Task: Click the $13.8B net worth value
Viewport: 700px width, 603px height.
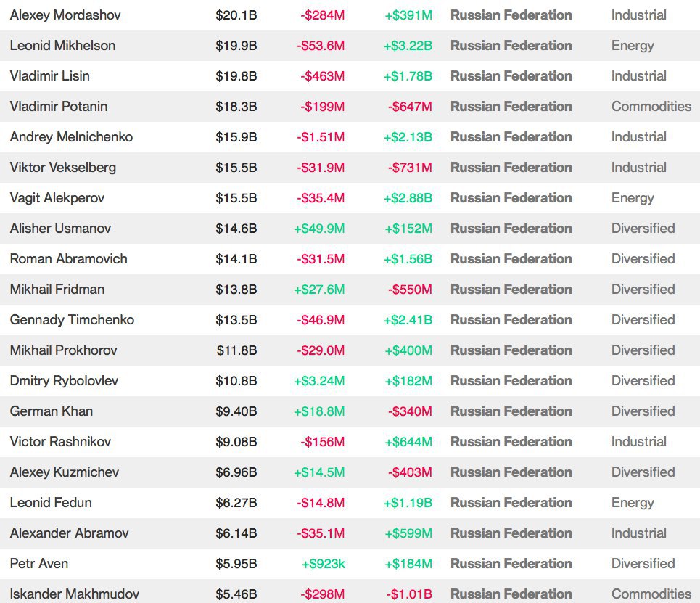Action: (x=236, y=289)
